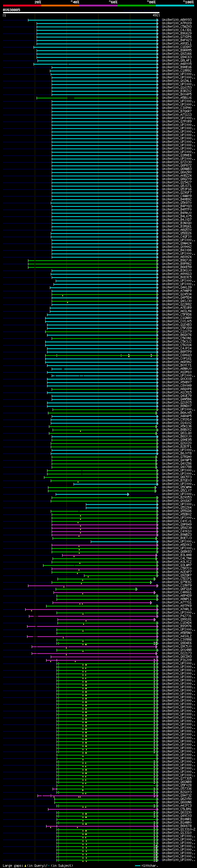Click the purple ~60% identity legend segment

point(99,6)
